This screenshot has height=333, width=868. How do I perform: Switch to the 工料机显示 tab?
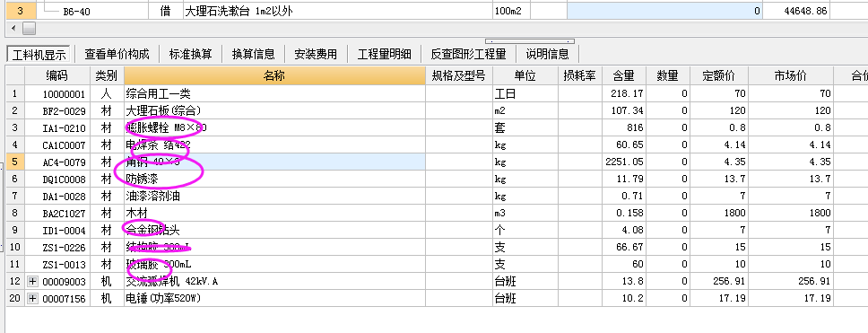(x=39, y=54)
